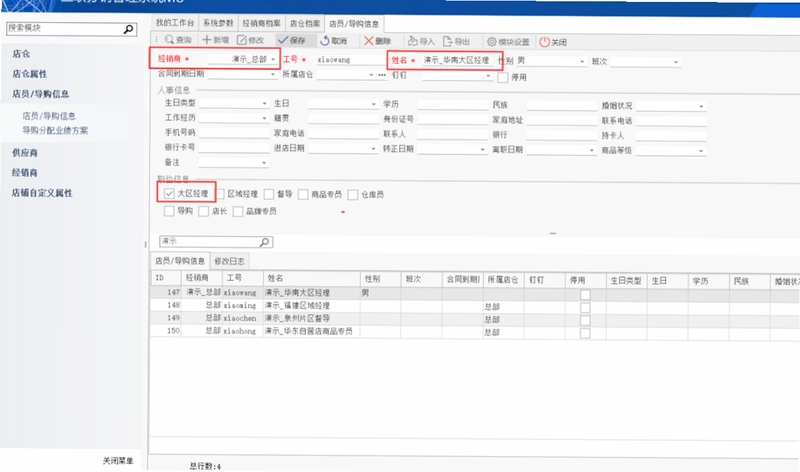Click the magnifier in 搜索模块 box

[x=129, y=29]
